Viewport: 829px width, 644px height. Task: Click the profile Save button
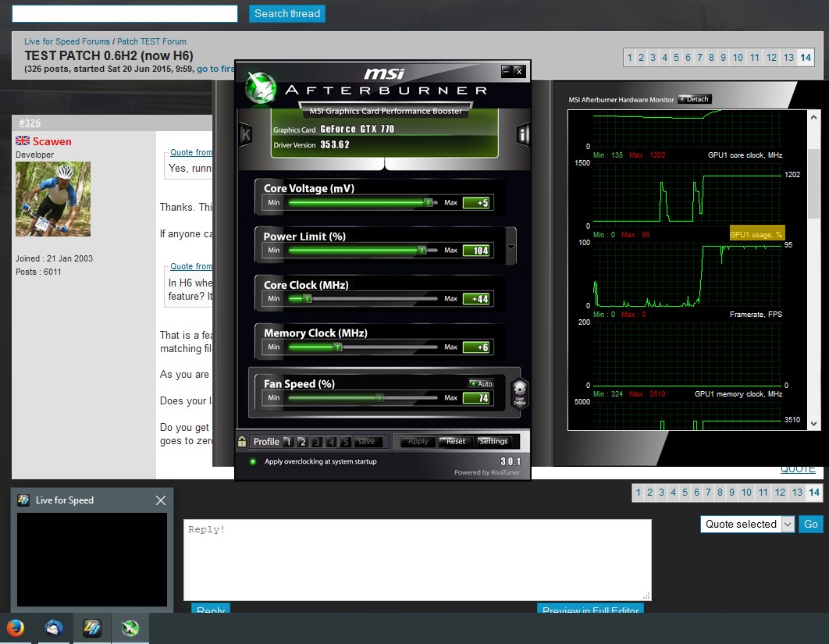366,442
